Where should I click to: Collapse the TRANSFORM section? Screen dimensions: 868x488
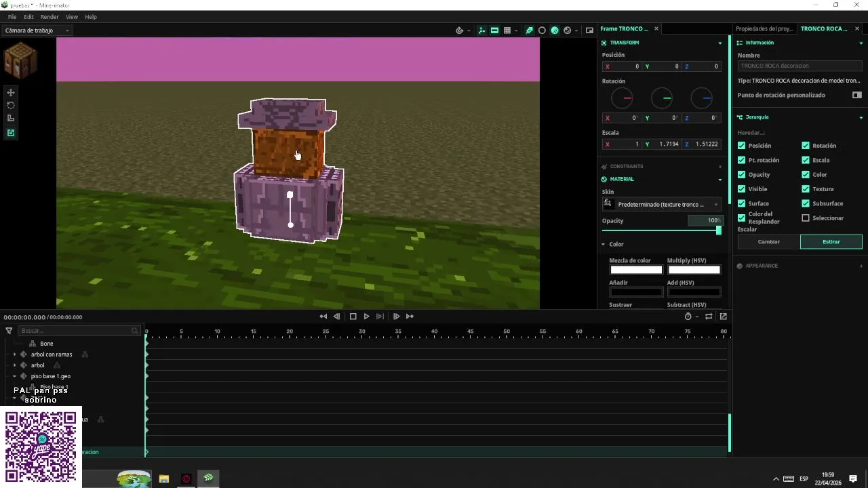pyautogui.click(x=720, y=43)
